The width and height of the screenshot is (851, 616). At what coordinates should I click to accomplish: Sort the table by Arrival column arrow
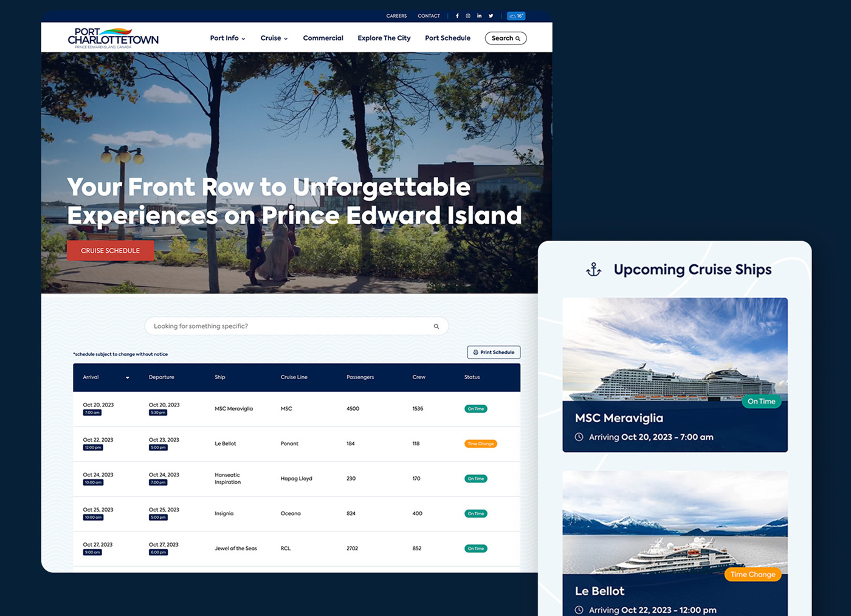[x=127, y=378]
